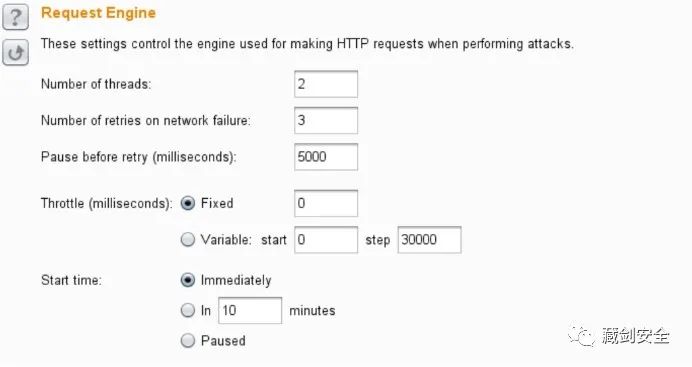This screenshot has width=692, height=367.
Task: Focus the retries on network failure field
Action: 326,120
